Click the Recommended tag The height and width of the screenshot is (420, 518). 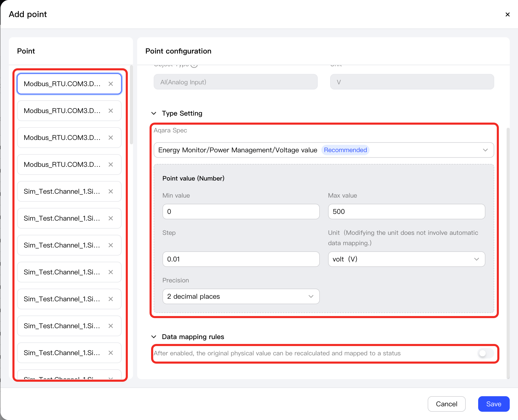click(345, 150)
